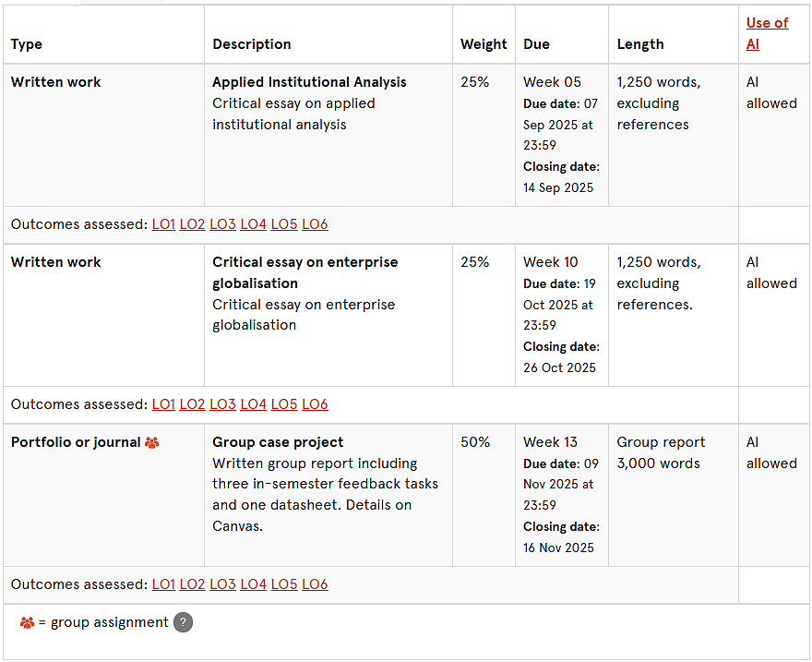The height and width of the screenshot is (662, 812).
Task: Click the group assignment help question-mark icon
Action: [x=183, y=622]
